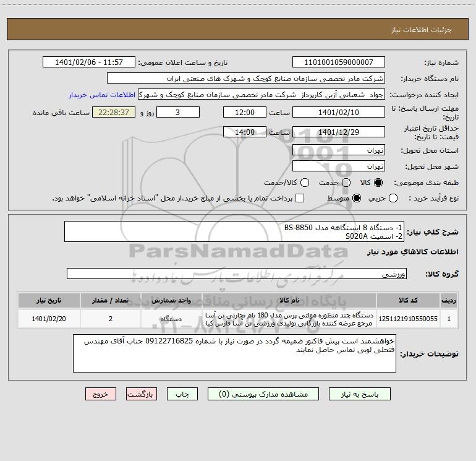Click response deadline time 12:00
The image size is (476, 461).
tap(245, 113)
